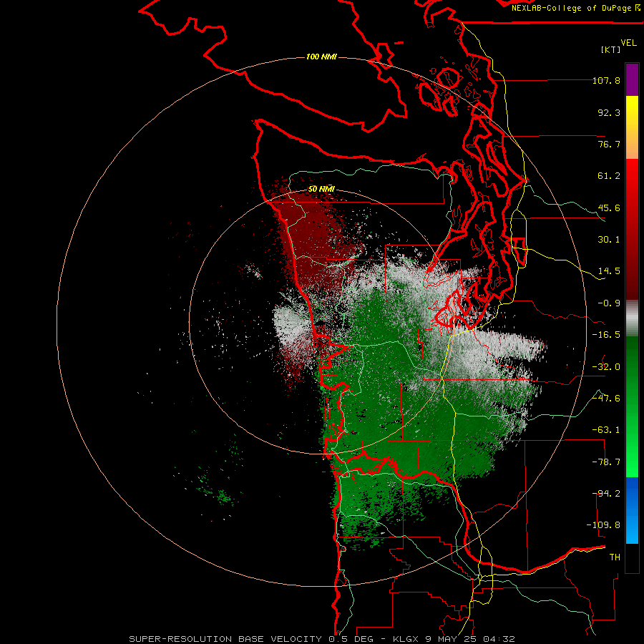Image resolution: width=644 pixels, height=644 pixels.
Task: Click the -63.1 velocity scale value
Action: (606, 430)
